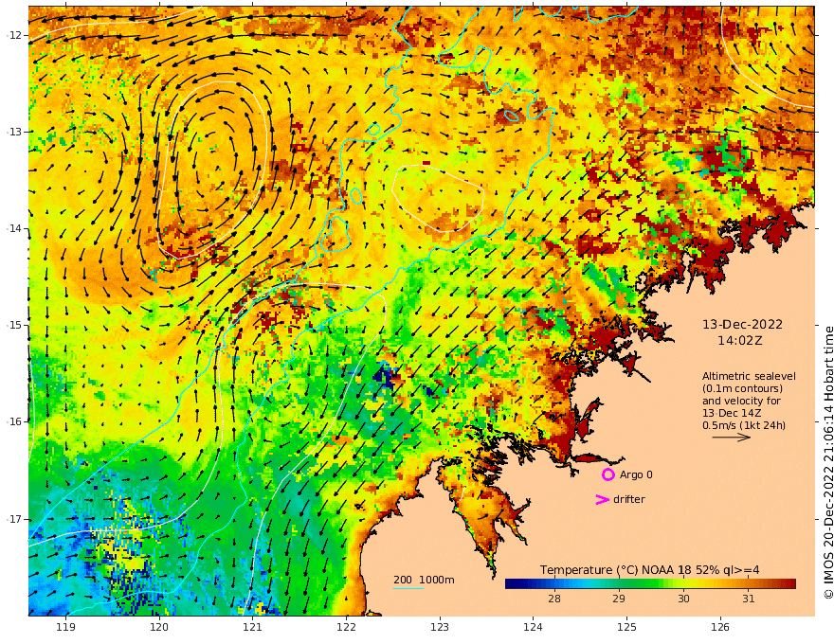Click latitude axis label -17
This screenshot has height=644, width=834.
[x=14, y=519]
